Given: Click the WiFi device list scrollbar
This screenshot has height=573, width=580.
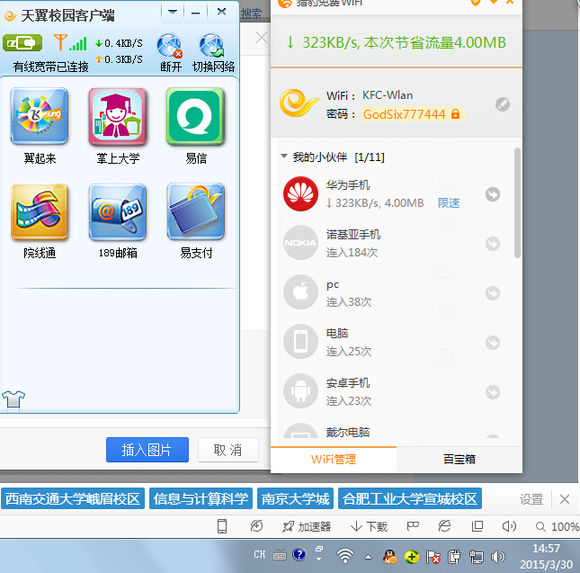Looking at the screenshot, I should click(517, 203).
